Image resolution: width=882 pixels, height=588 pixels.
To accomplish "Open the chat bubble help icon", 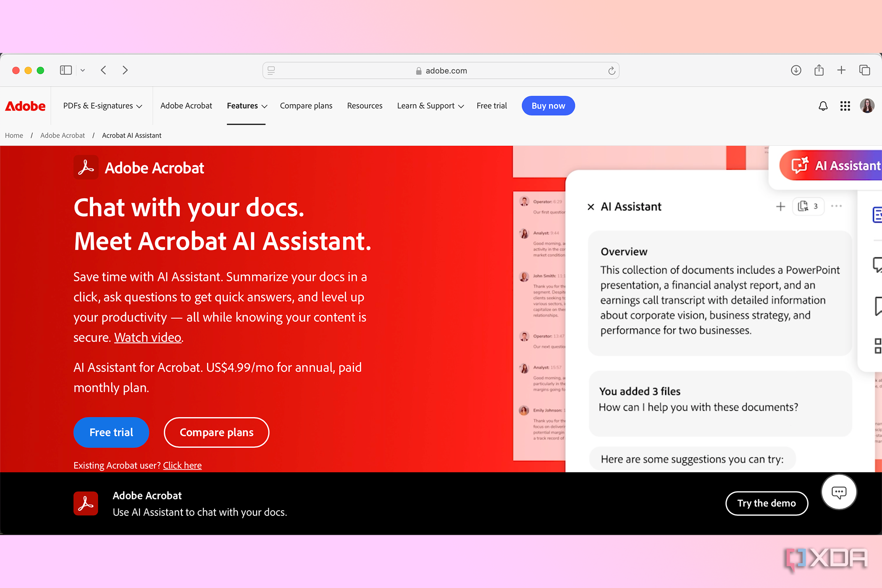I will pyautogui.click(x=839, y=492).
